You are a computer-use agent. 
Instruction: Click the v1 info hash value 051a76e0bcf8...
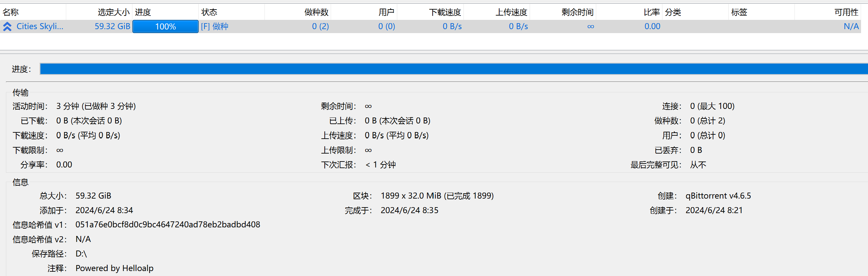pos(168,225)
